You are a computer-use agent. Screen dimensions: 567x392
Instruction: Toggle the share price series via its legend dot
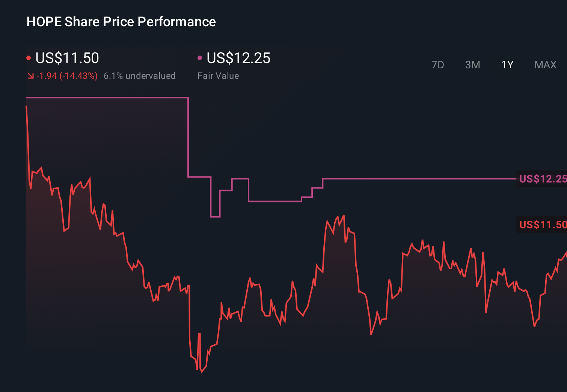(29, 57)
